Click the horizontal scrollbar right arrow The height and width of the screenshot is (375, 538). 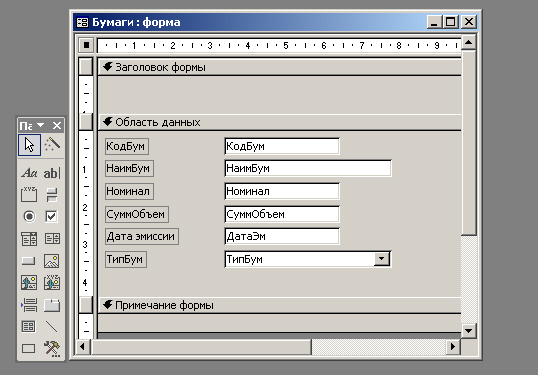click(453, 347)
